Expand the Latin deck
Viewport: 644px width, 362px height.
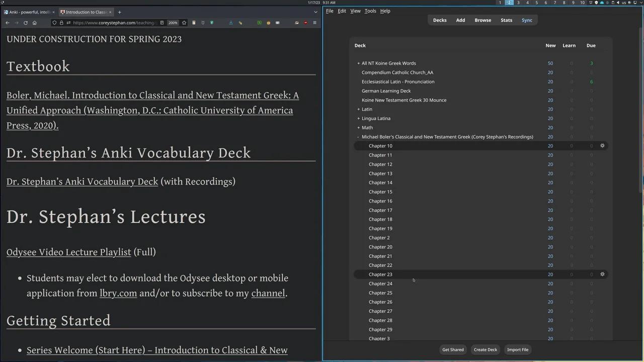click(358, 109)
